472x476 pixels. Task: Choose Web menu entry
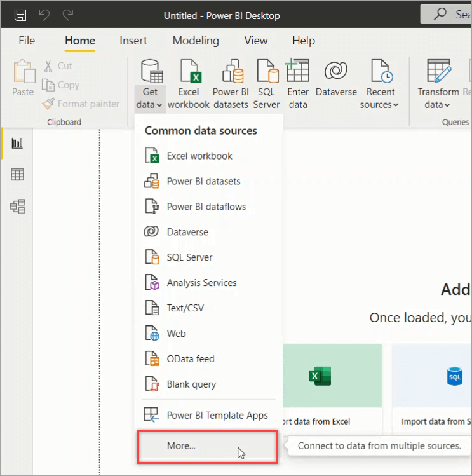point(208,333)
